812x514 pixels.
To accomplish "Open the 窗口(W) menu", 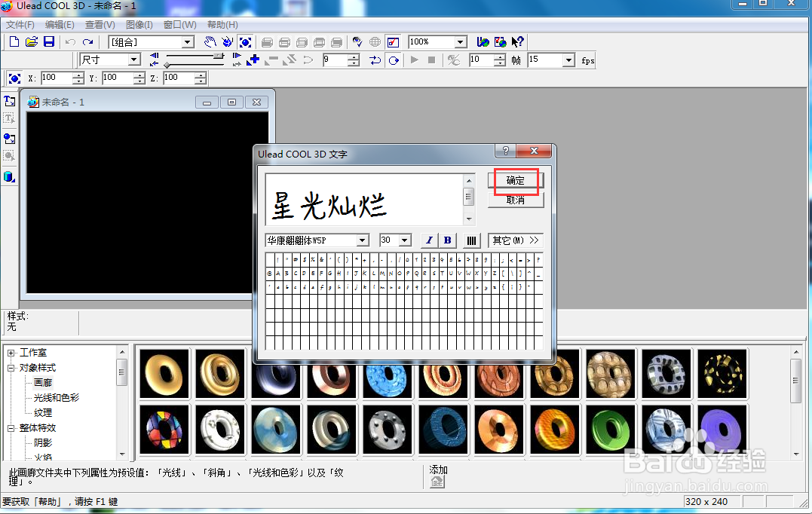I will pos(179,25).
